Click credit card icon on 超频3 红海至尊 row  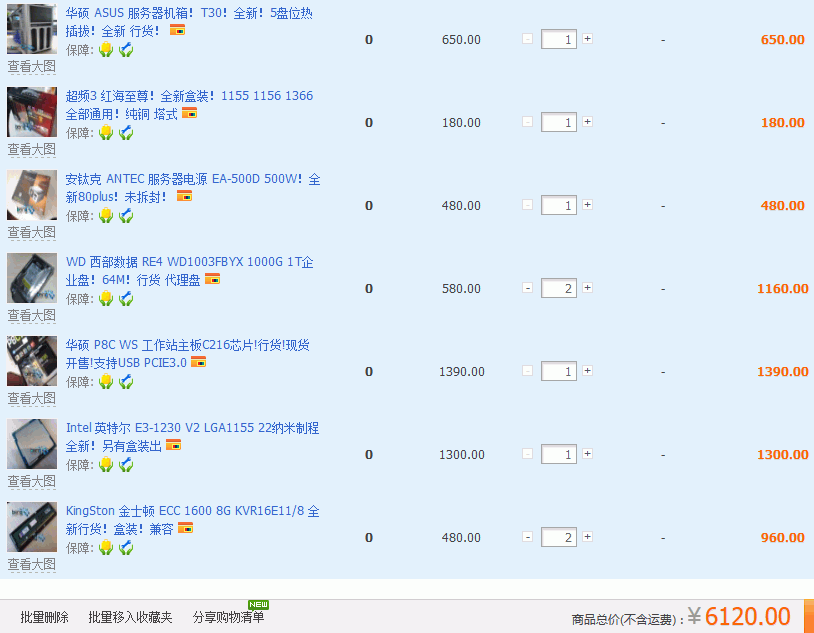click(189, 113)
